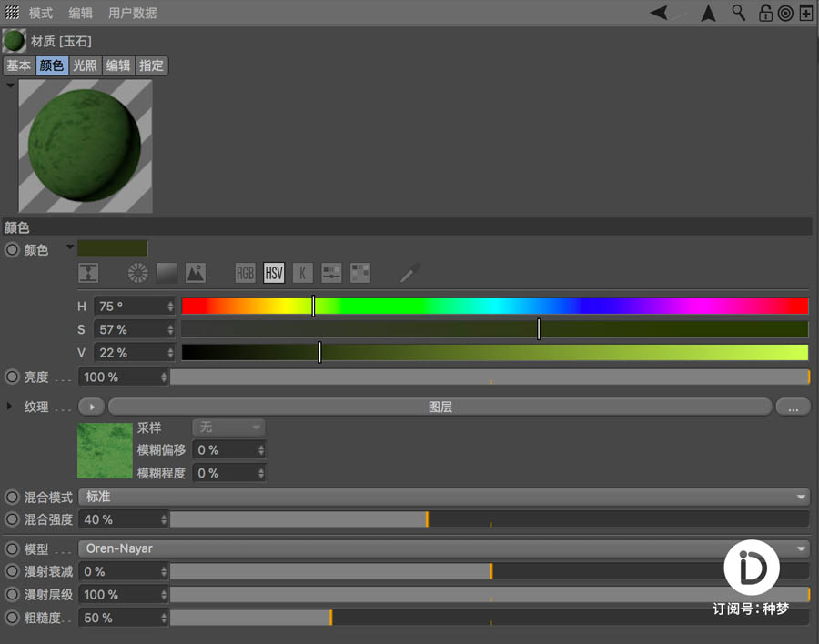Click the magnifier search icon in title bar

click(x=738, y=13)
